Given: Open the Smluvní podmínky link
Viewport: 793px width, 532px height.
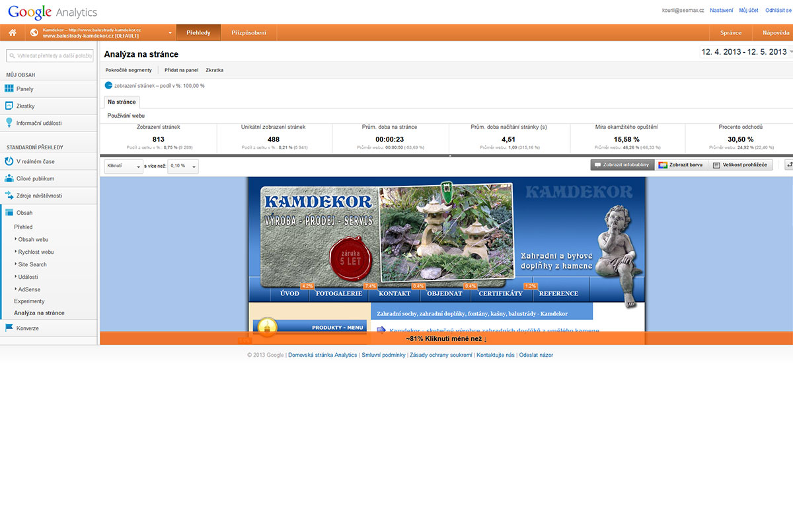Looking at the screenshot, I should click(383, 355).
